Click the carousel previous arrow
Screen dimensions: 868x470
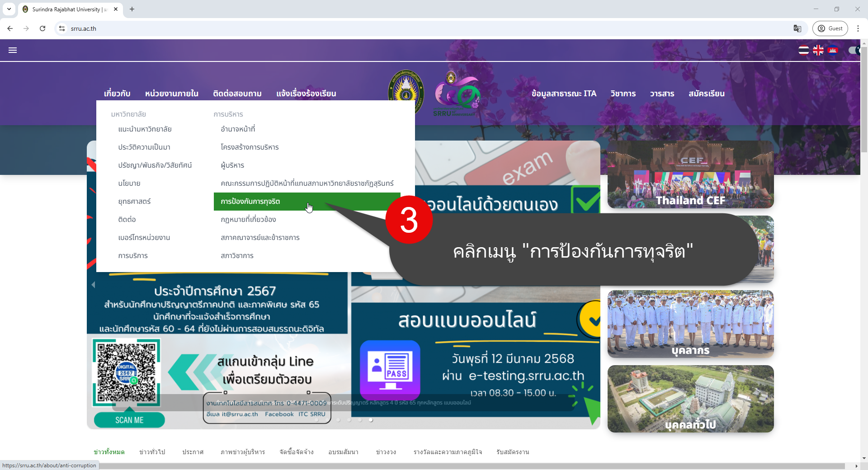tap(94, 285)
